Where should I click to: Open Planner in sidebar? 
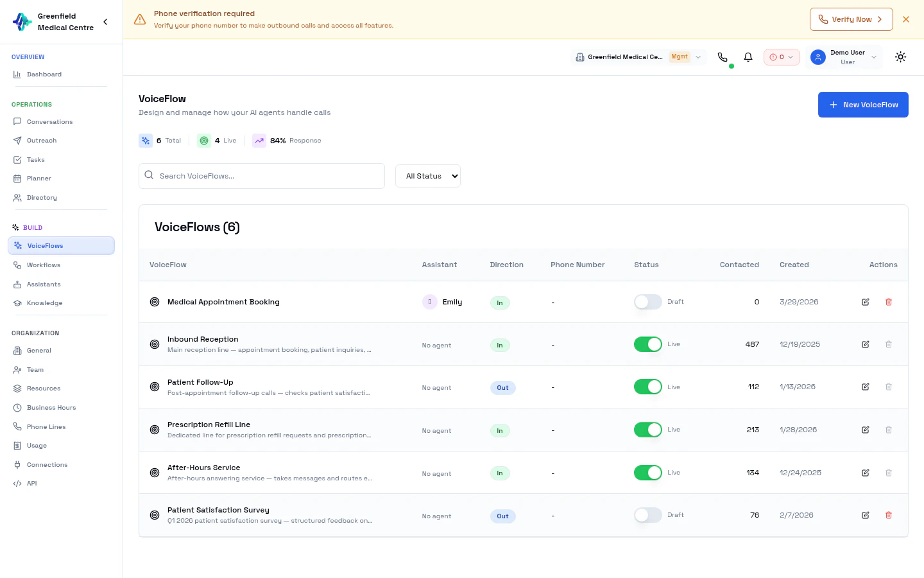tap(61, 179)
